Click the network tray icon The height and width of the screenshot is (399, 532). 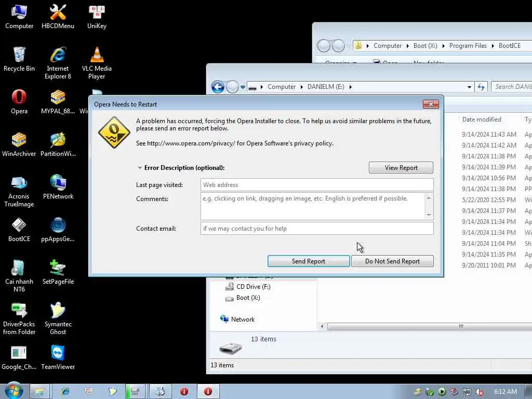coord(467,392)
